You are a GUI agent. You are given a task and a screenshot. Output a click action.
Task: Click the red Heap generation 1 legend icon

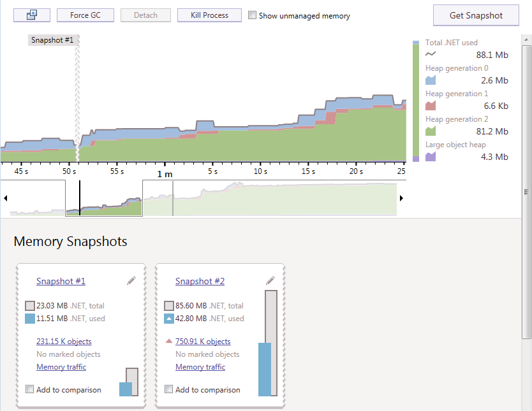point(429,105)
